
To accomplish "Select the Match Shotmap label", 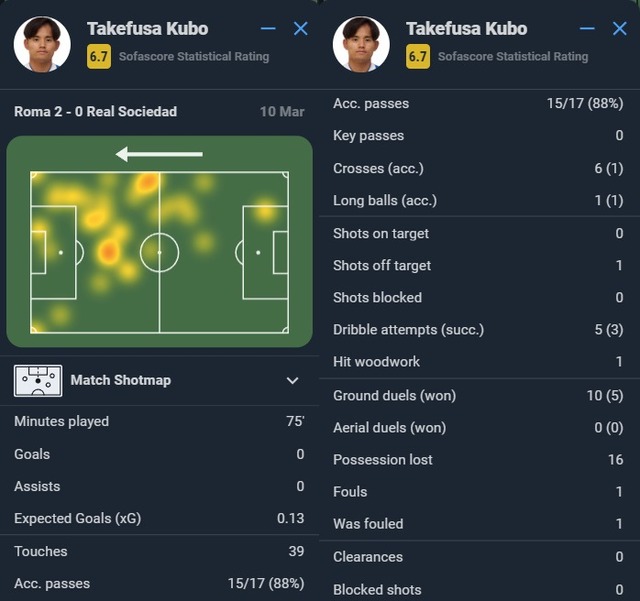I will tap(121, 380).
